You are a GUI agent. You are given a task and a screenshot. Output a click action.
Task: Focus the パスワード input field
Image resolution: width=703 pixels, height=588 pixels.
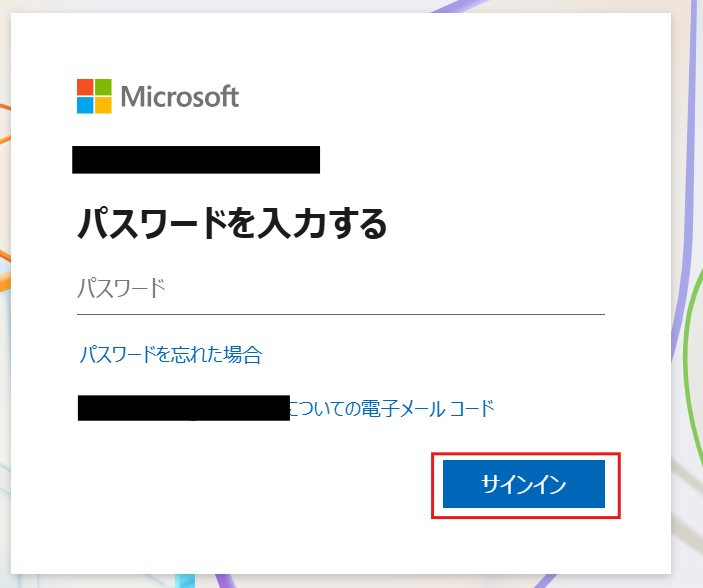341,289
